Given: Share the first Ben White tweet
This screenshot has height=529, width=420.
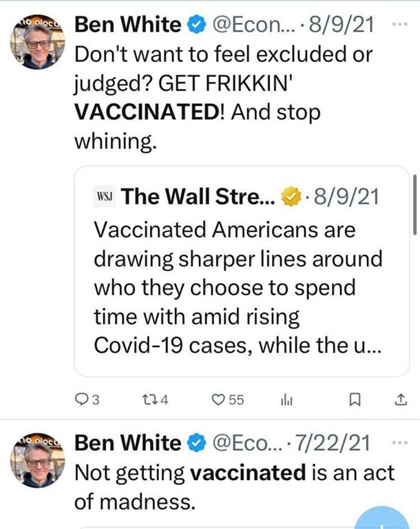Looking at the screenshot, I should [400, 400].
